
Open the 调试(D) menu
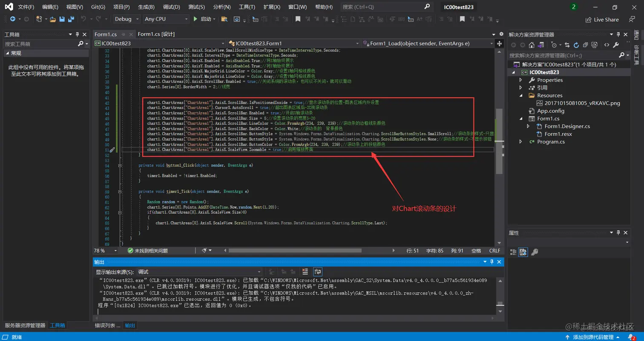(171, 7)
